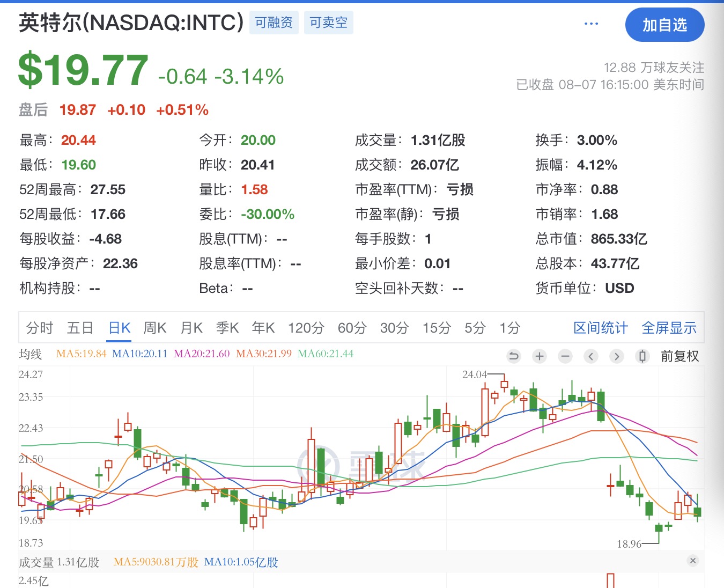Screen dimensions: 724x588
Task: Switch to the 60分 chart tab
Action: pos(352,328)
